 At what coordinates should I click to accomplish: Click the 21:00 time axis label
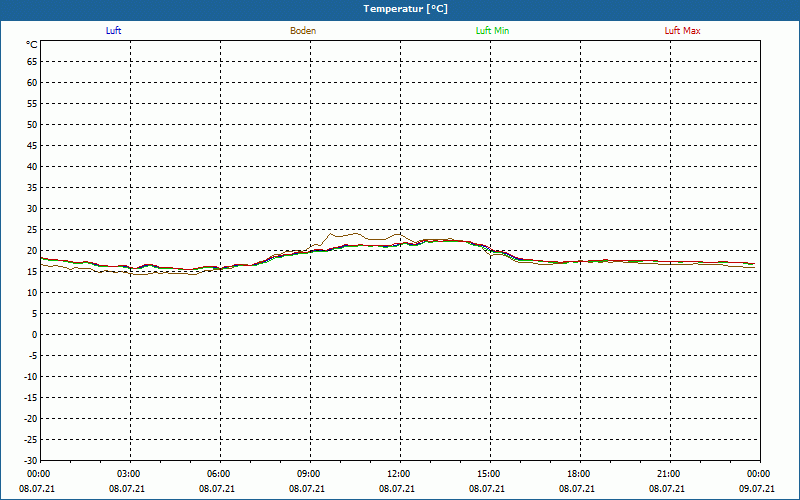click(668, 474)
